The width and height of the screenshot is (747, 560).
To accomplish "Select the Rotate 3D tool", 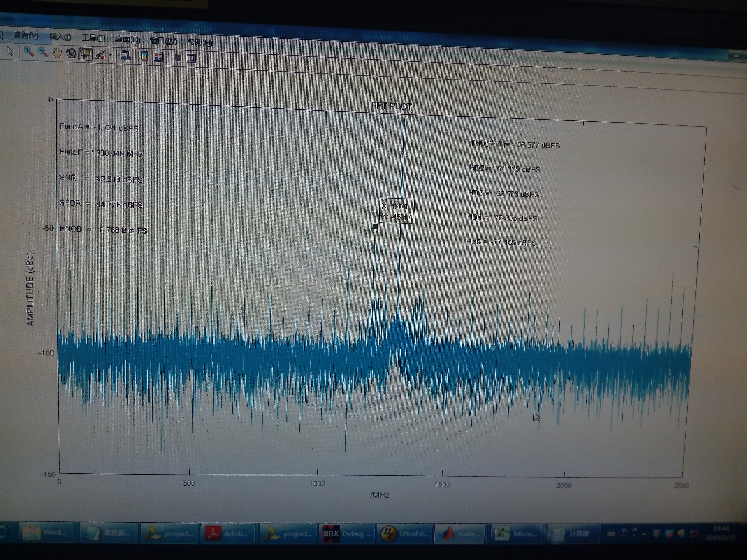I will click(71, 53).
